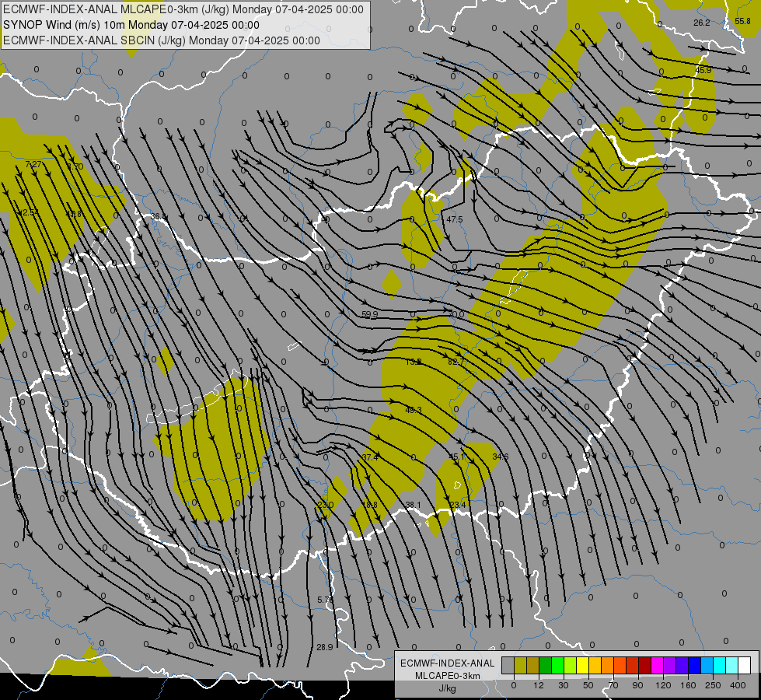Viewport: 761px width, 700px height.
Task: Click the SBCIN (J/kg) title line
Action: click(x=162, y=40)
